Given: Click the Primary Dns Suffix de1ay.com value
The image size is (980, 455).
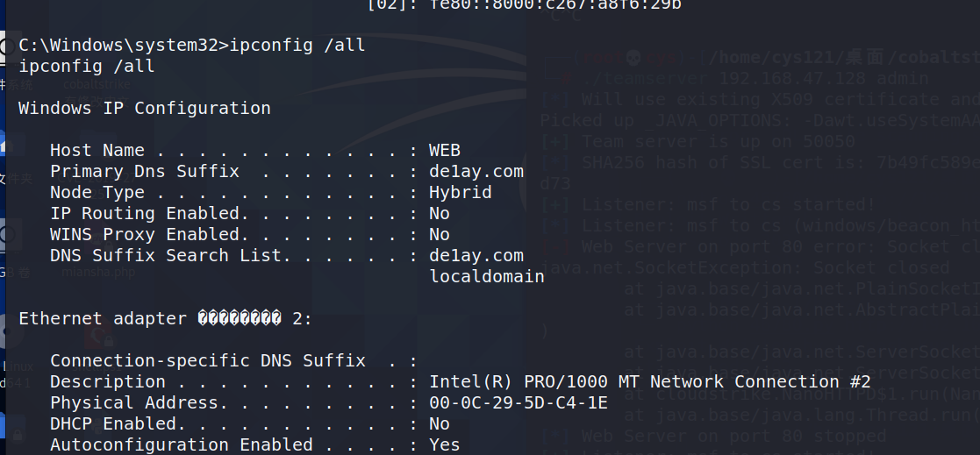Looking at the screenshot, I should coord(476,172).
